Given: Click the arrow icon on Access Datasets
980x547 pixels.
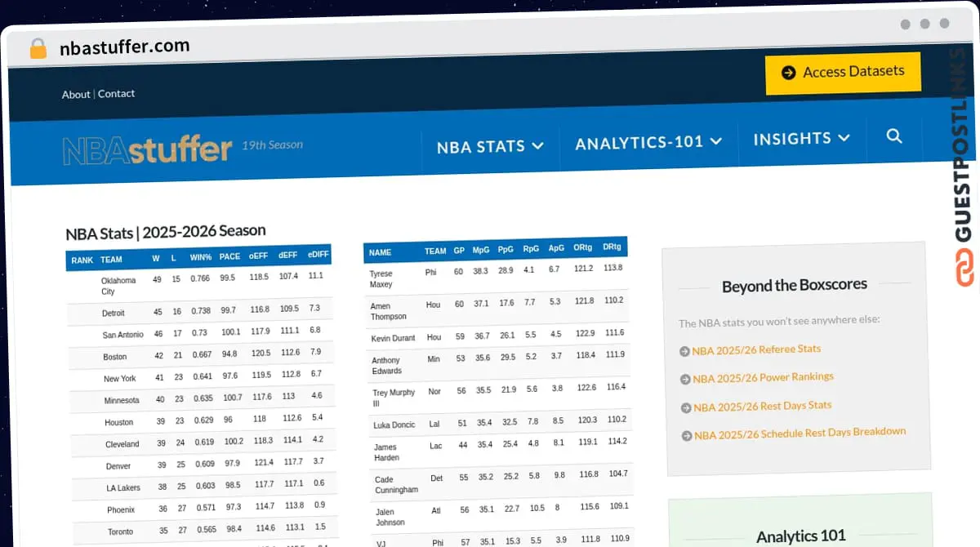Looking at the screenshot, I should pos(788,73).
